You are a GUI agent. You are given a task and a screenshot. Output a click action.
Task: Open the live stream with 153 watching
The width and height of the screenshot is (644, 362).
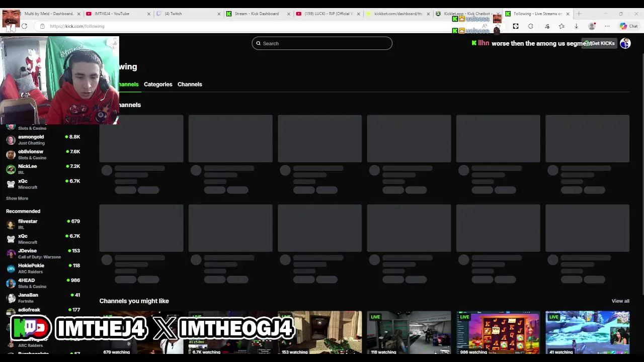pos(319,333)
